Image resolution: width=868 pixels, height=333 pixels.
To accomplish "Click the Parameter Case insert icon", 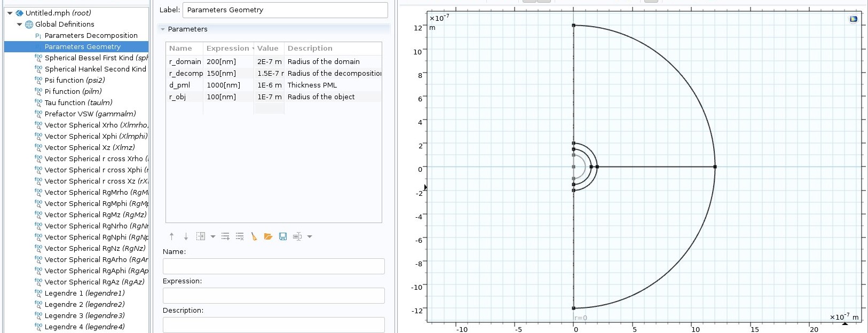I will 297,236.
